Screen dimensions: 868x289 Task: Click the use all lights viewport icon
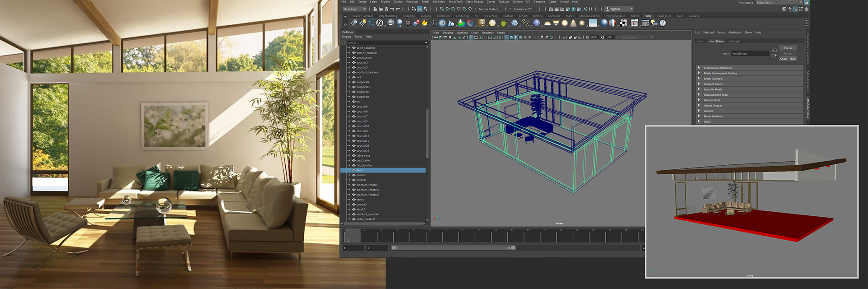pyautogui.click(x=530, y=37)
